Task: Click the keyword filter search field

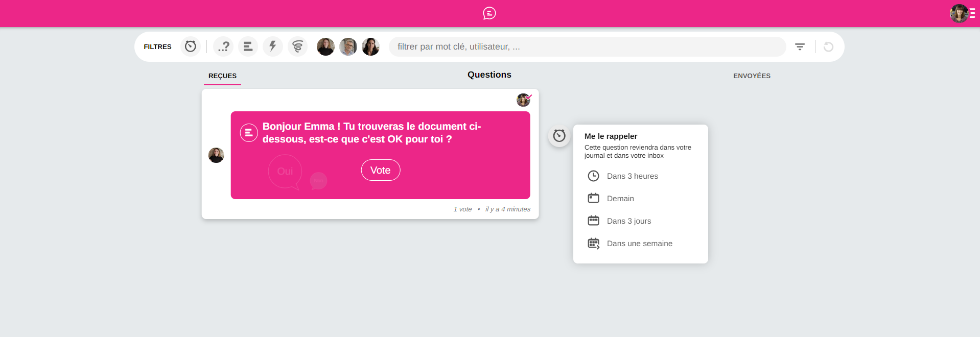Action: pos(587,46)
